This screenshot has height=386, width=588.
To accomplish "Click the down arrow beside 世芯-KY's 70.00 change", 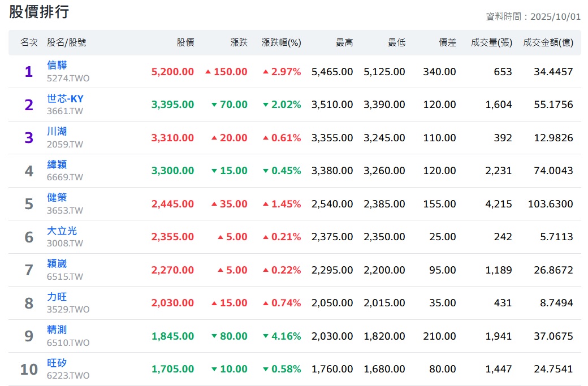I will click(x=214, y=105).
